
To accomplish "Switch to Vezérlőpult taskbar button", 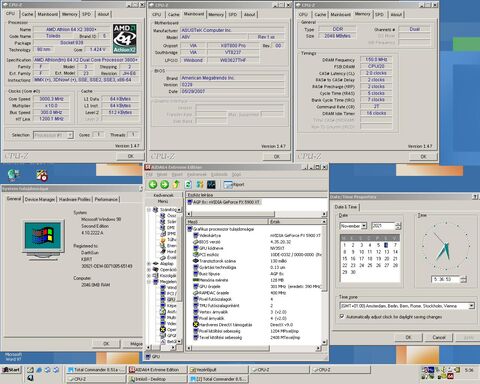I will (218, 370).
